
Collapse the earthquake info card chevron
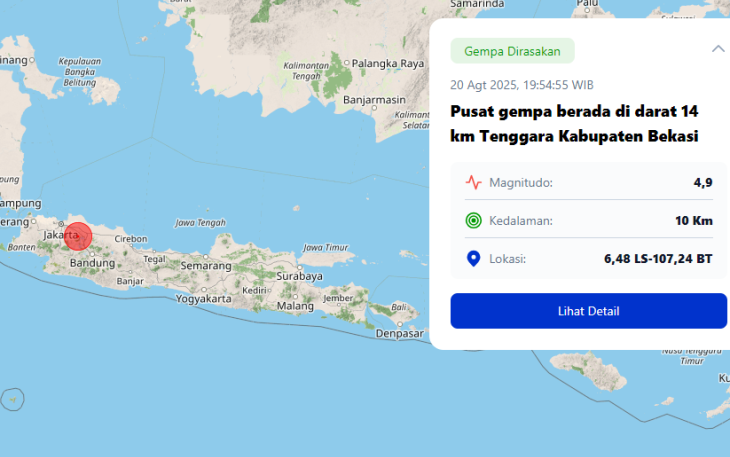[x=718, y=49]
